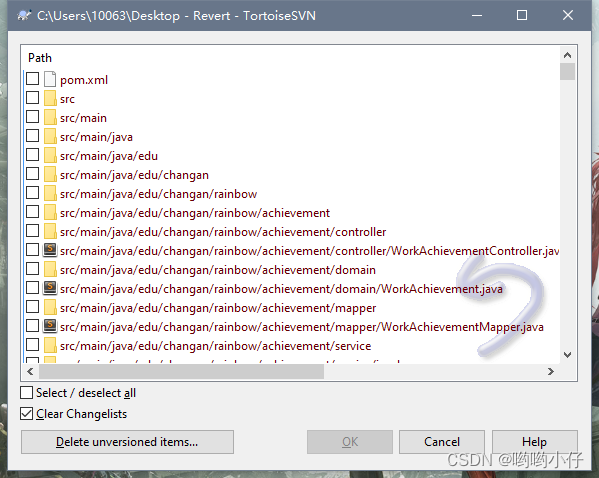Click the OK button
Image resolution: width=599 pixels, height=478 pixels.
[x=350, y=442]
